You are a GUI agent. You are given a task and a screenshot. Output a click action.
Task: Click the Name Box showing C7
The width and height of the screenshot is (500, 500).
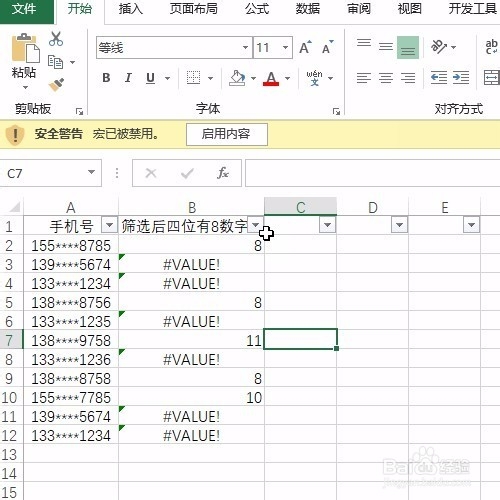pos(43,173)
